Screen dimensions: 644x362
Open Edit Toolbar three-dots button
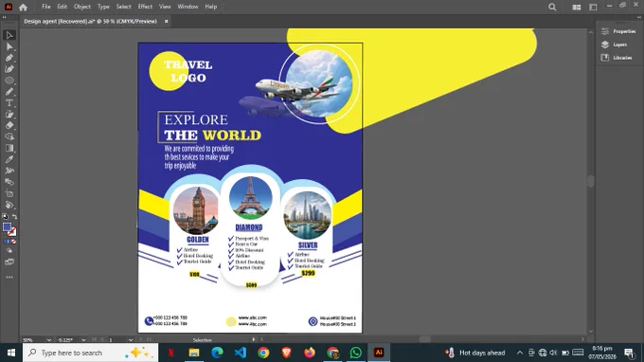[9, 278]
